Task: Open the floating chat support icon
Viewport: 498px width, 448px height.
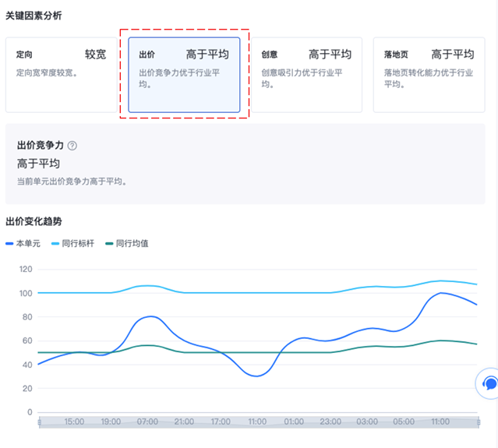Action: click(489, 383)
